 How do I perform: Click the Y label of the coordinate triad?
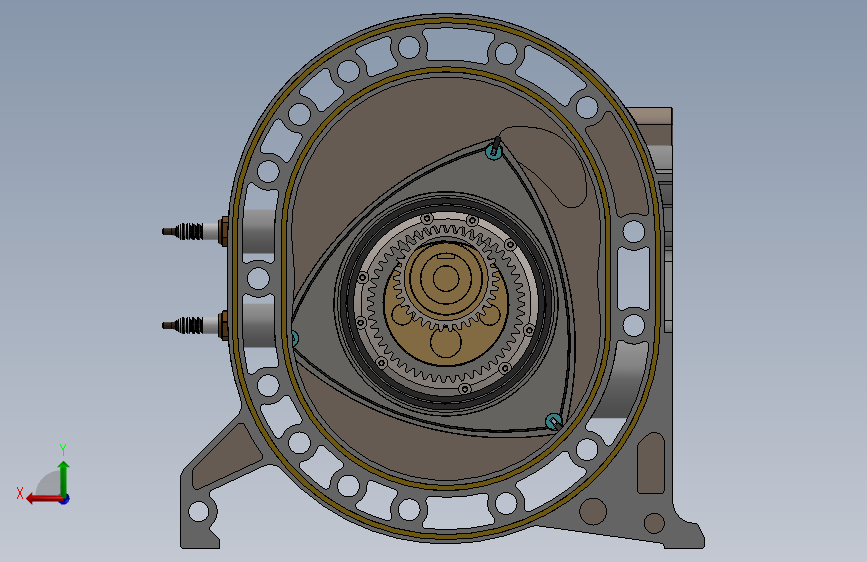click(63, 449)
